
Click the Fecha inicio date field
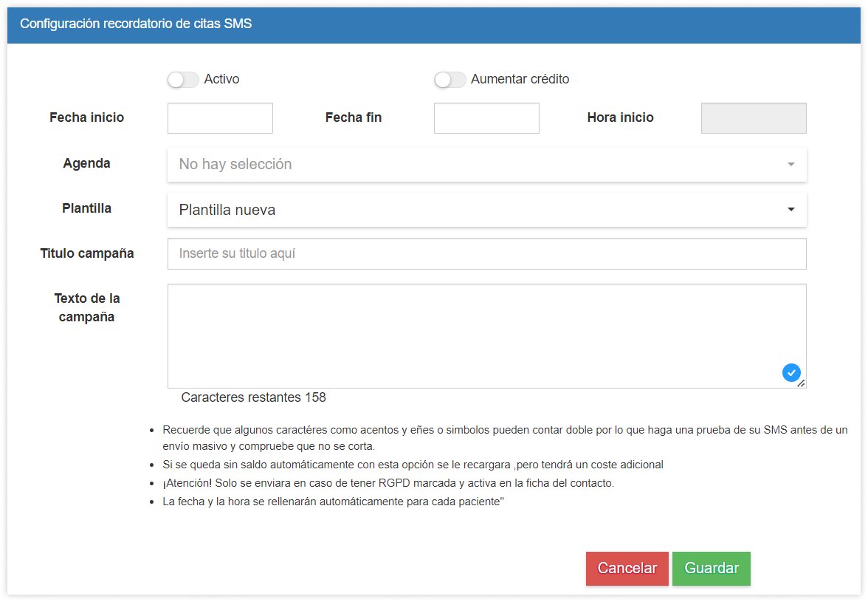(x=220, y=117)
